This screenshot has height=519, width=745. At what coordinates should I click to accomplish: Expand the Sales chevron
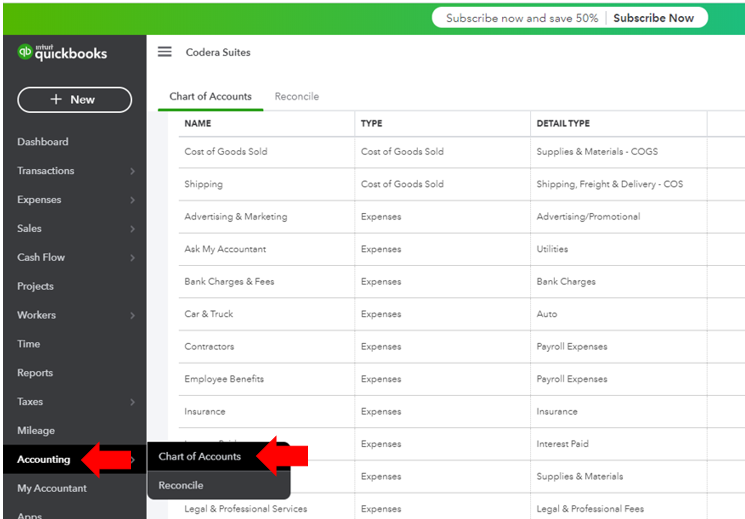(133, 229)
